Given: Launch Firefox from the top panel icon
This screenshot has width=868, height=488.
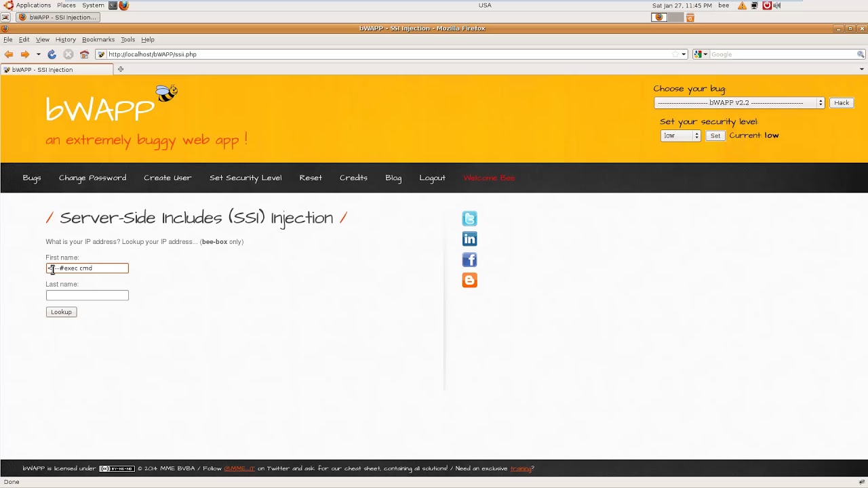Looking at the screenshot, I should [x=124, y=5].
